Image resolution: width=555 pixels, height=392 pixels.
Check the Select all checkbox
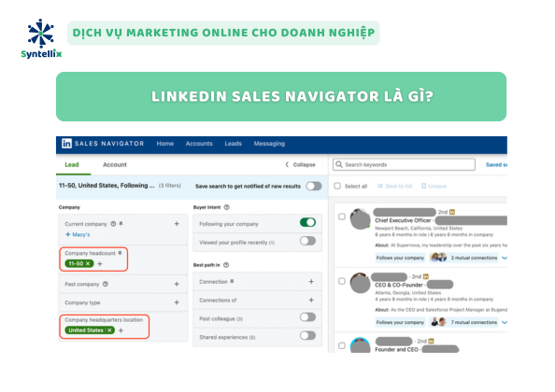pyautogui.click(x=337, y=186)
